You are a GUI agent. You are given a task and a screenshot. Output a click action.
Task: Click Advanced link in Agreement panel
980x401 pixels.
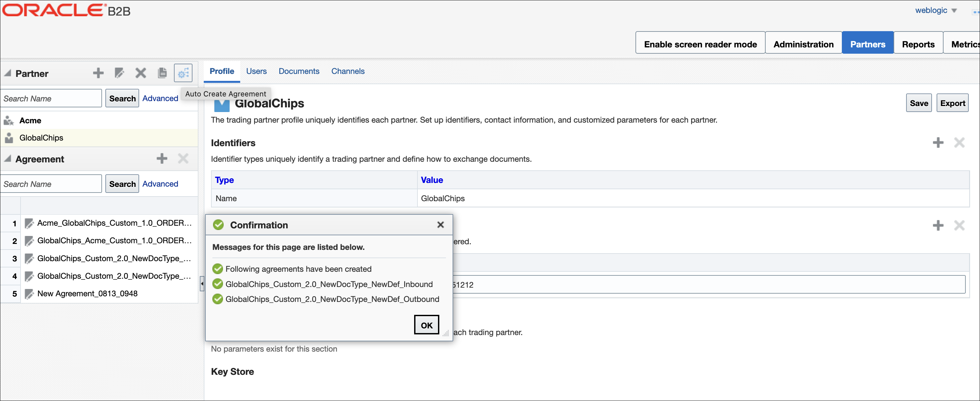click(160, 184)
